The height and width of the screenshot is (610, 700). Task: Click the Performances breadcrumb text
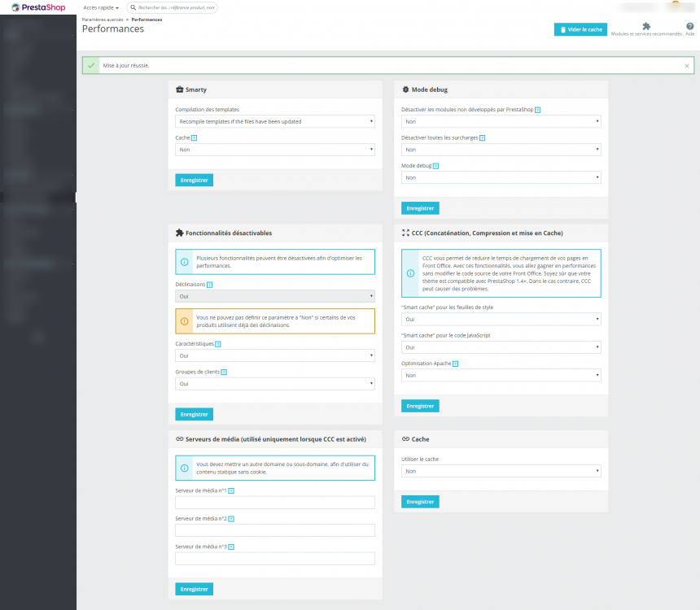point(147,20)
